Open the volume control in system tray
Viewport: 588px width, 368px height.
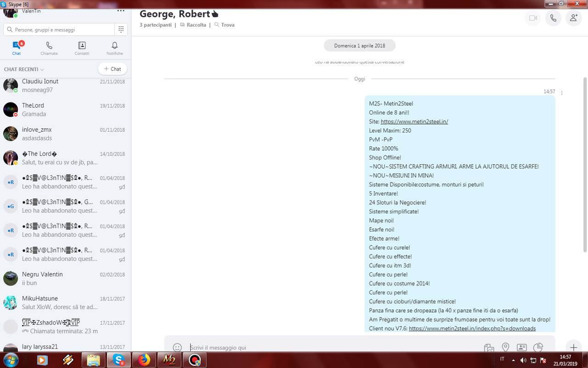click(x=523, y=360)
